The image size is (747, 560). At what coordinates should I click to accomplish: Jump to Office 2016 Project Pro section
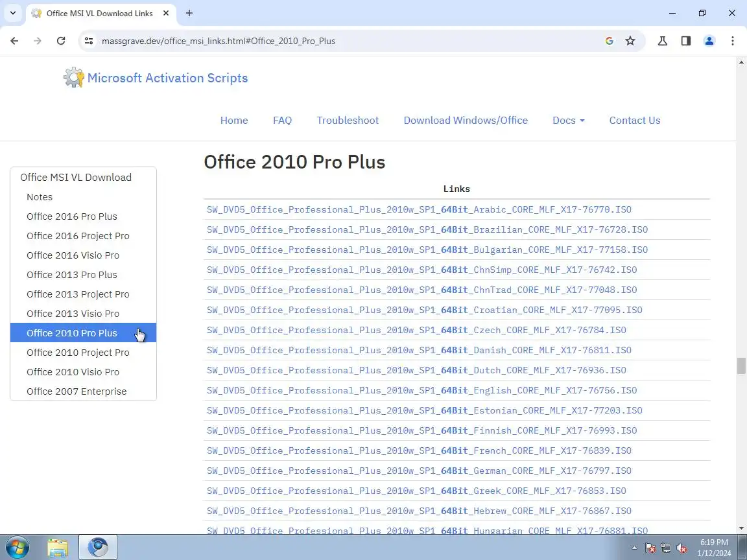pos(78,236)
